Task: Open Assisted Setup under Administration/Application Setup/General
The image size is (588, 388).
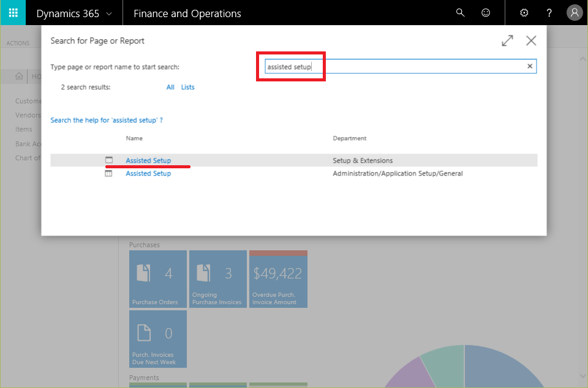Action: 148,173
